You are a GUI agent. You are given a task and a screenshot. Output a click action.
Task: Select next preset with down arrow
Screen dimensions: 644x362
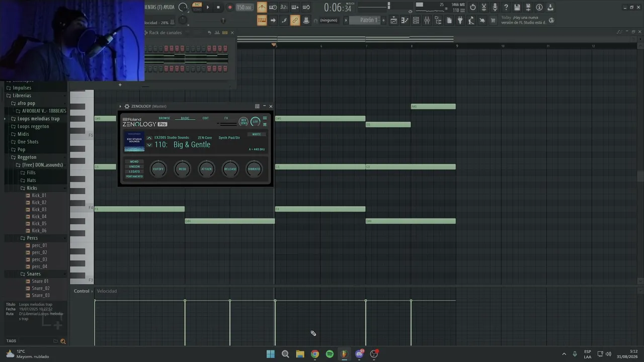149,145
